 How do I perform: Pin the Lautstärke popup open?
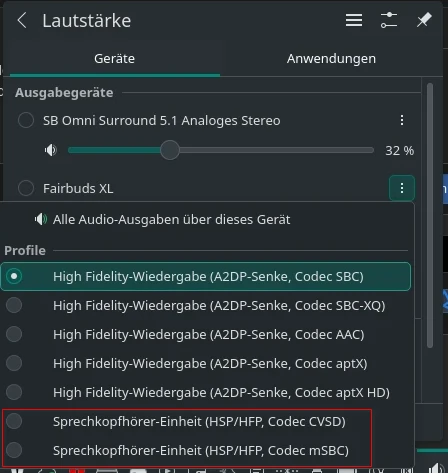click(424, 20)
